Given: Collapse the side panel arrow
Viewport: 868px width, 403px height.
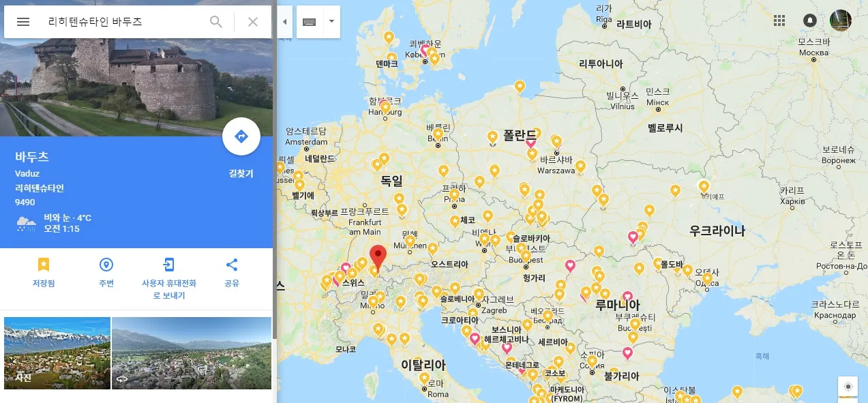Looking at the screenshot, I should pos(285,22).
